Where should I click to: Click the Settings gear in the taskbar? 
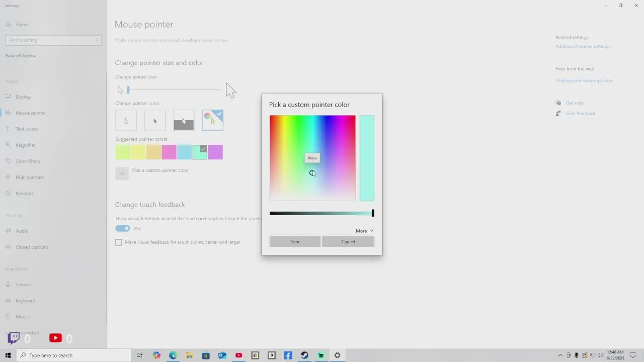tap(337, 355)
